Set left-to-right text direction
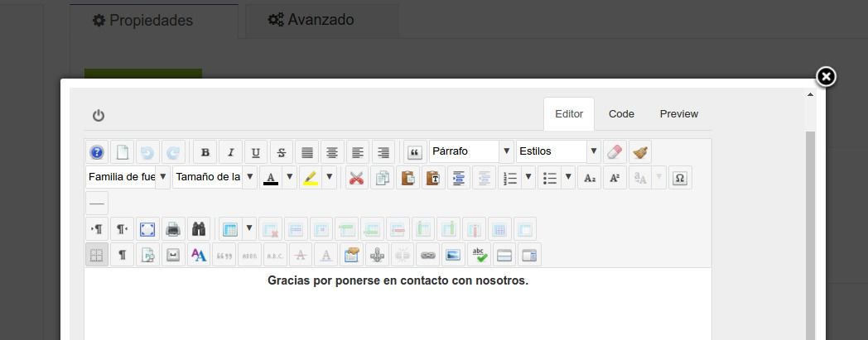868x340 pixels. tap(97, 228)
